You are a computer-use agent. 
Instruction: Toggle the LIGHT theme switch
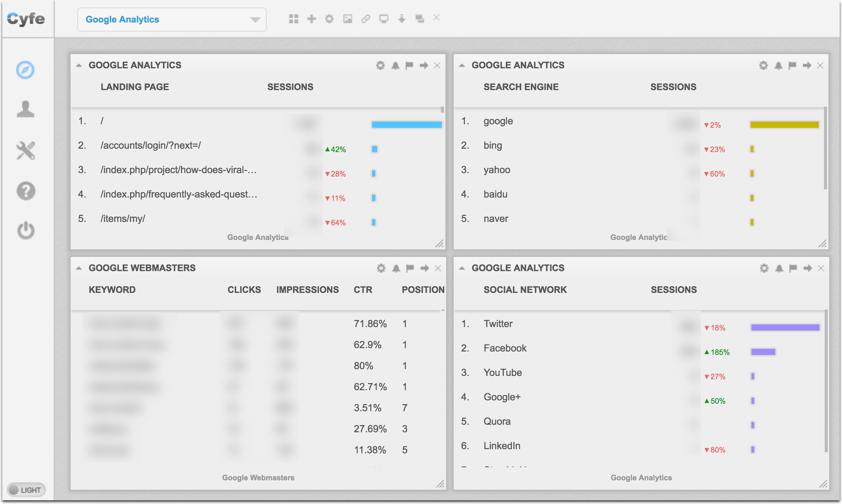[26, 490]
